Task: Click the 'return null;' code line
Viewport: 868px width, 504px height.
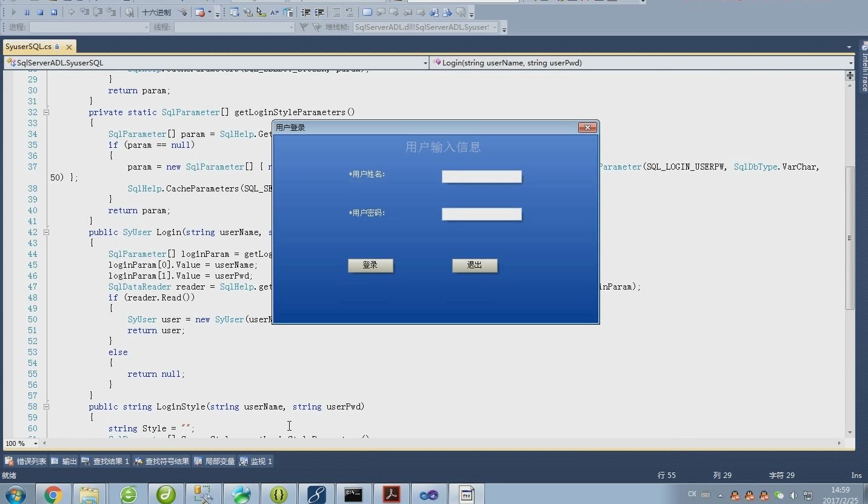Action: 156,374
